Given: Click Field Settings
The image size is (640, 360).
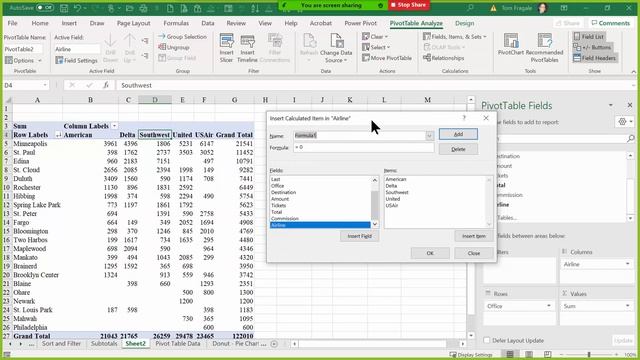Looking at the screenshot, I should (77, 60).
